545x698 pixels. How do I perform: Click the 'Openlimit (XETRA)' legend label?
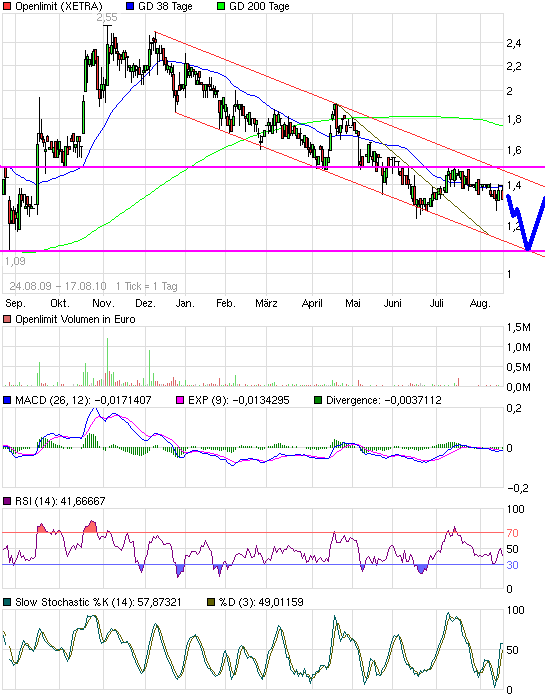tap(58, 7)
